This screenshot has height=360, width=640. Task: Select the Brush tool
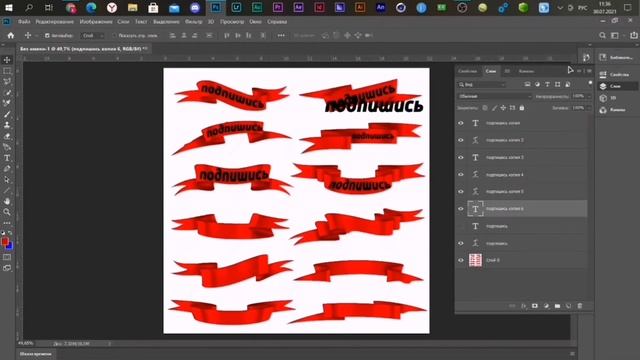coord(7,114)
